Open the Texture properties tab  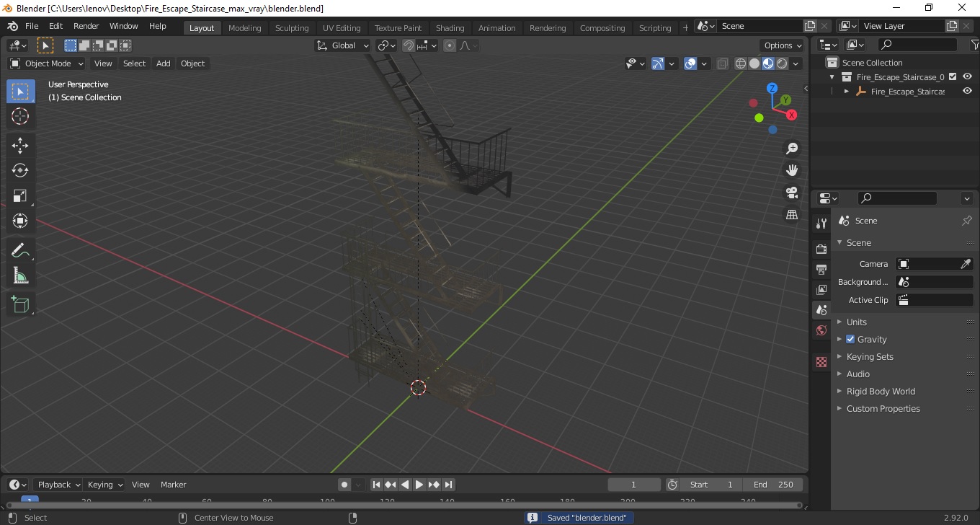click(821, 362)
